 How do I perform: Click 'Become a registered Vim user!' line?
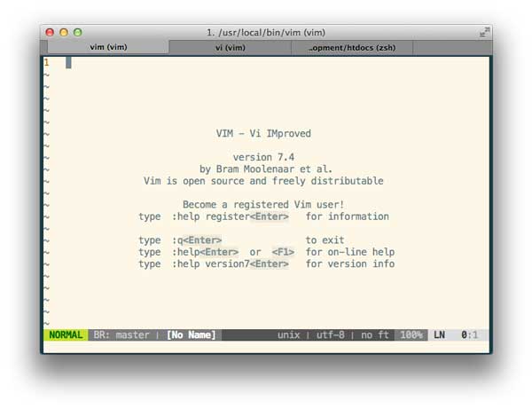(x=263, y=205)
